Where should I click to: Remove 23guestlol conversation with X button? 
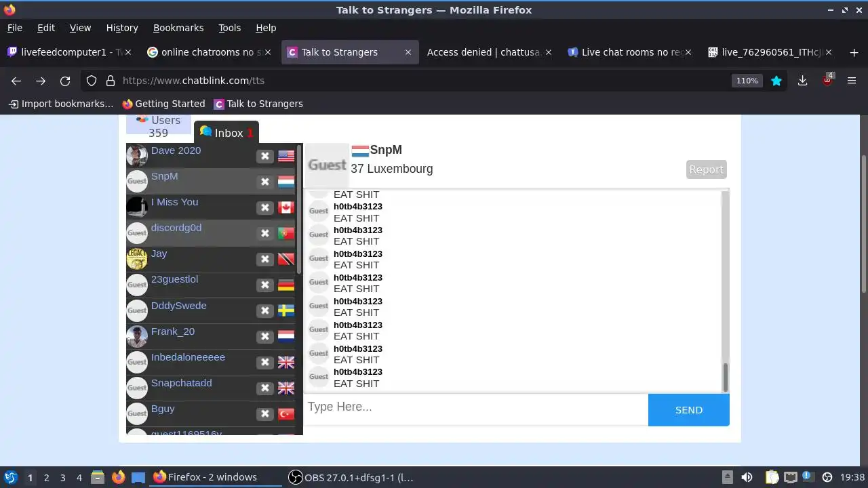click(x=265, y=285)
